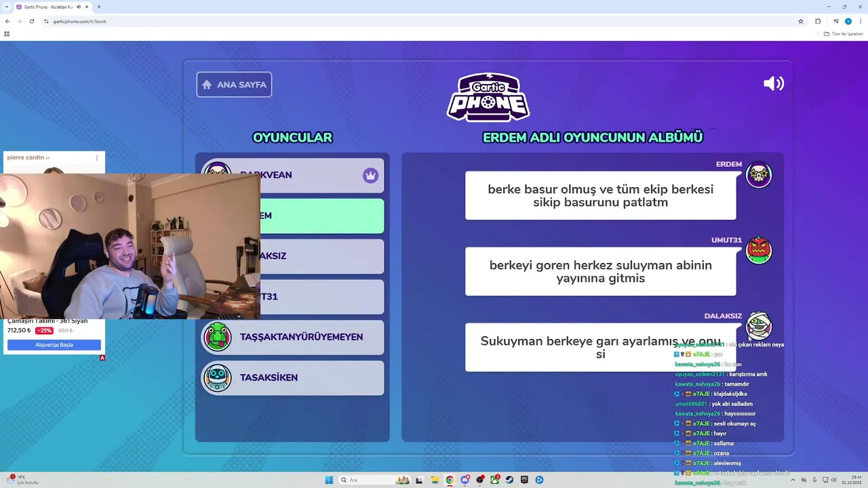Click the microphone icon in the system tray

(814, 480)
